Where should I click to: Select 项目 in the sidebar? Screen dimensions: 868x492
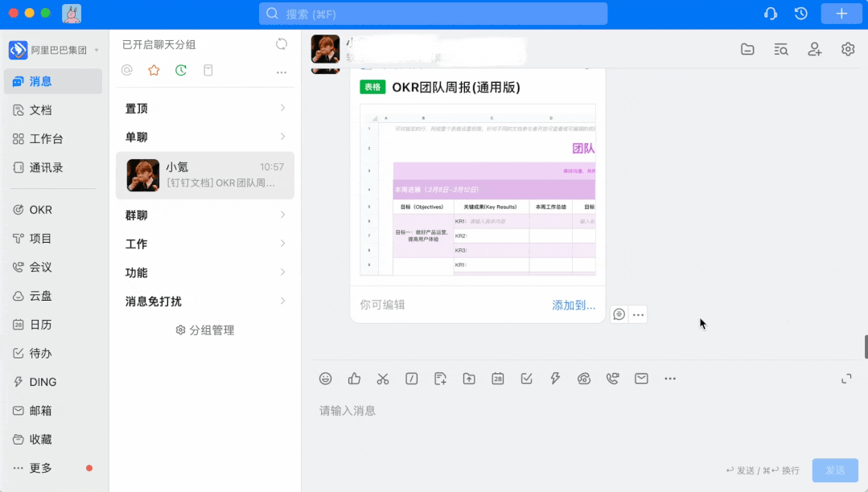(x=53, y=239)
